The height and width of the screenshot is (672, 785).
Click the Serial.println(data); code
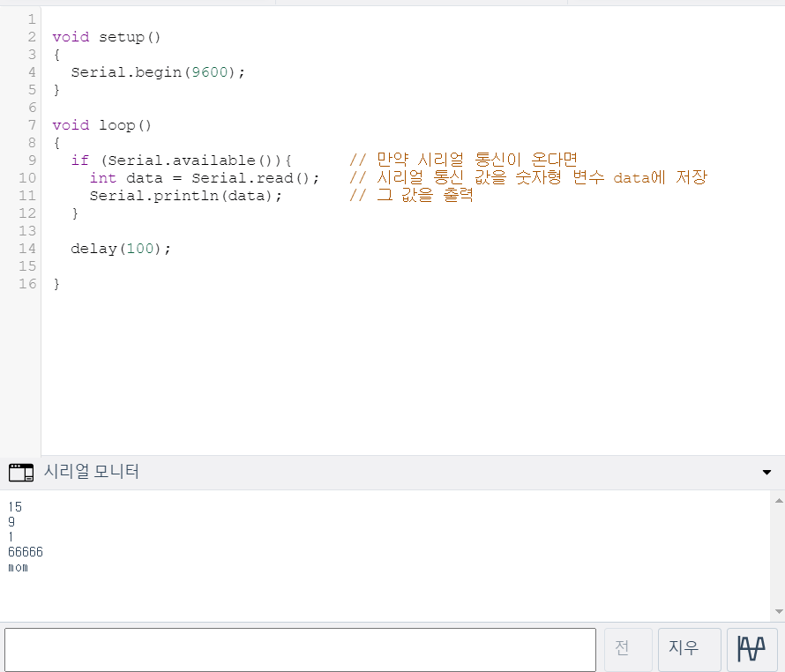(x=186, y=196)
